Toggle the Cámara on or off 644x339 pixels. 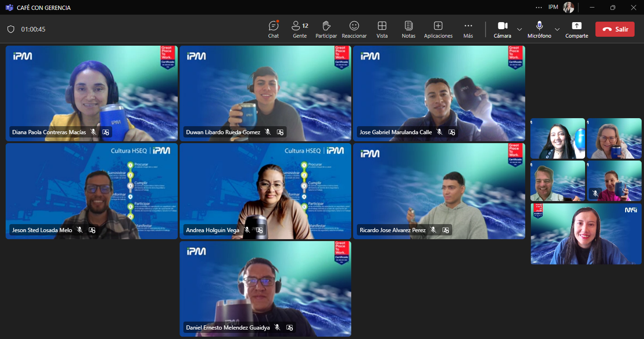502,29
